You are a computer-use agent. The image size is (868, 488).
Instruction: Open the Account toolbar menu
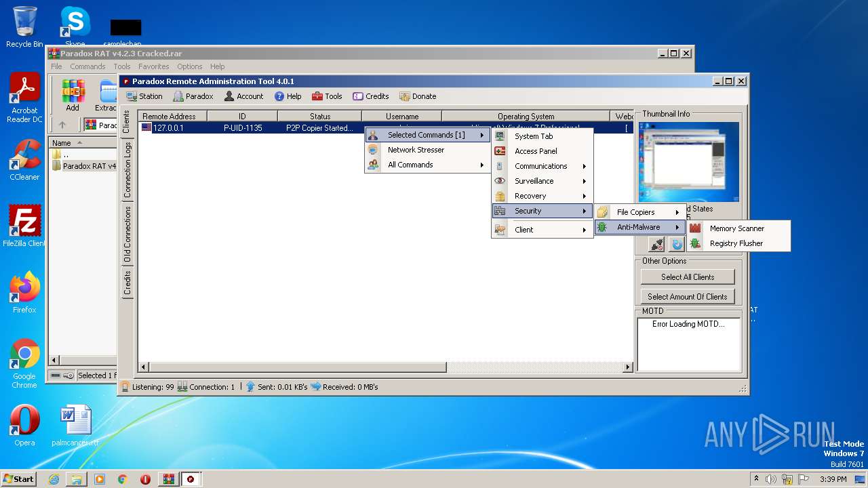pyautogui.click(x=243, y=96)
